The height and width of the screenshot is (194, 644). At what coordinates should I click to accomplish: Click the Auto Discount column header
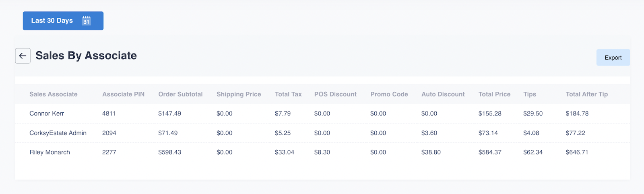pyautogui.click(x=443, y=94)
